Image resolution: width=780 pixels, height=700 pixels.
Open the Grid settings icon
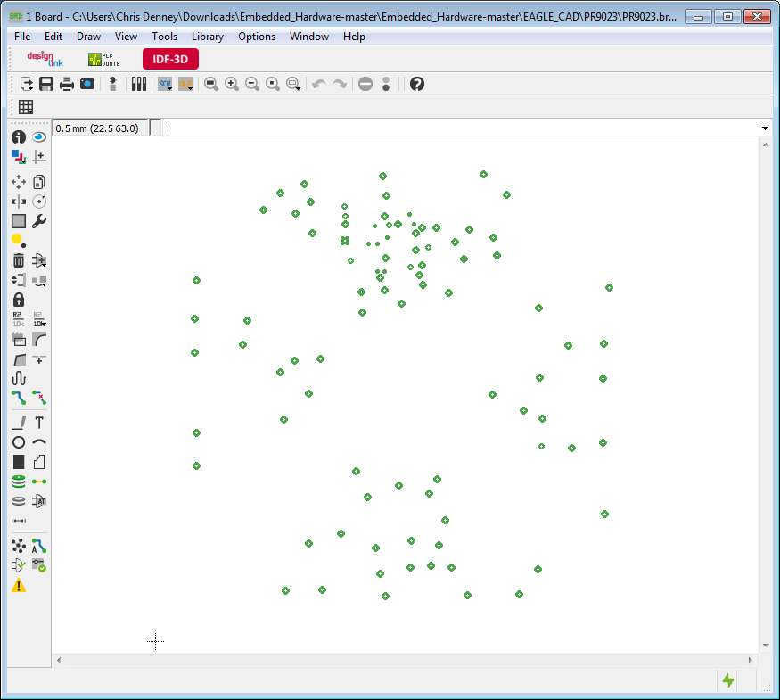[x=26, y=107]
